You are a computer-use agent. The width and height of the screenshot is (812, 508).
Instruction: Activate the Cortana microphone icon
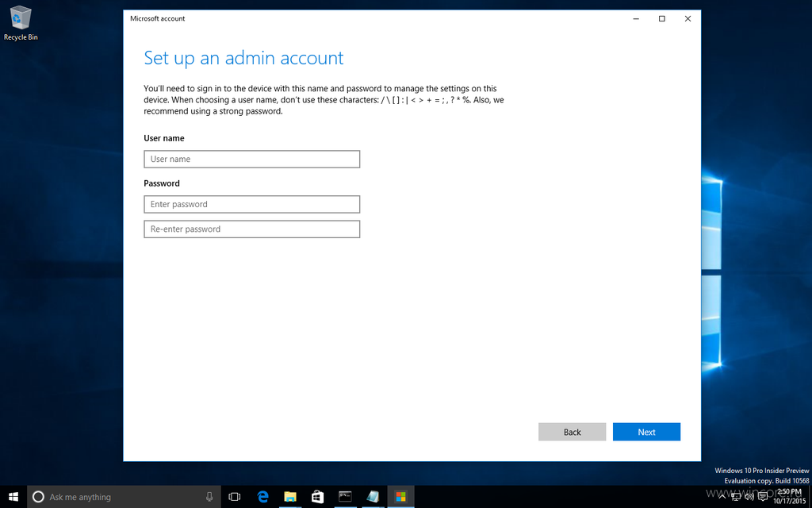[x=209, y=497]
